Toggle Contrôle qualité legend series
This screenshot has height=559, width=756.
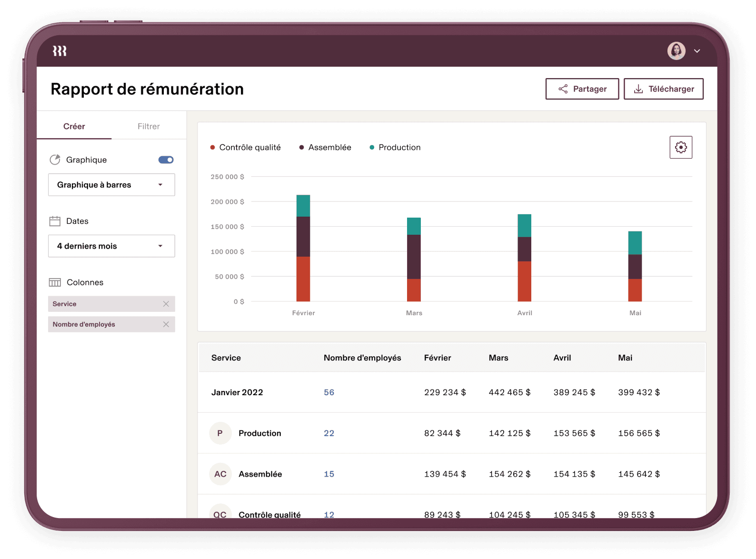(x=246, y=148)
